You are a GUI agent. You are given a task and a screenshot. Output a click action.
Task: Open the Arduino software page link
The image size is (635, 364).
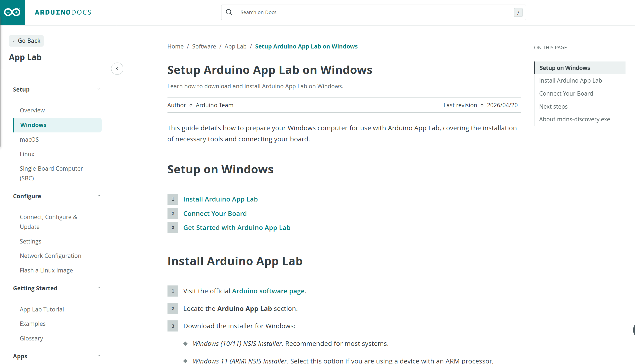[x=268, y=291]
